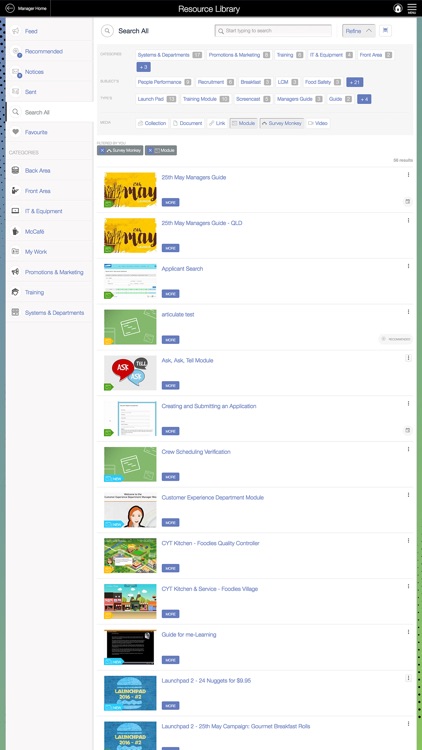Click MORE on Customer Experience Department Module
422x750 pixels.
pyautogui.click(x=170, y=522)
